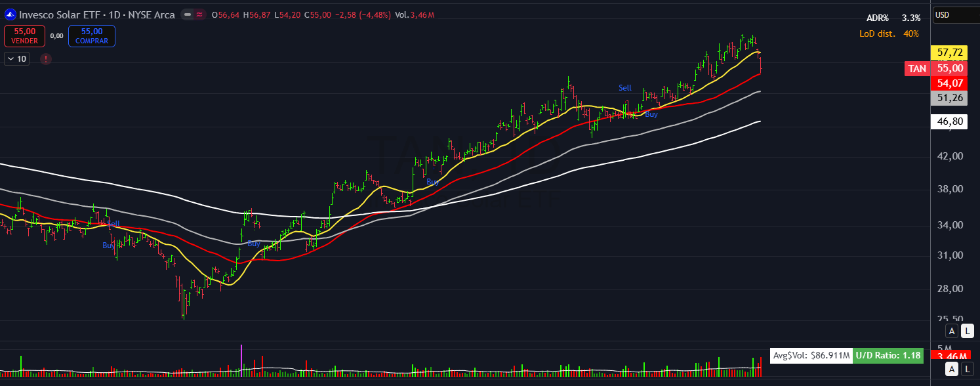Image resolution: width=980 pixels, height=386 pixels.
Task: Click the C55,00 close value in header
Action: pyautogui.click(x=317, y=14)
